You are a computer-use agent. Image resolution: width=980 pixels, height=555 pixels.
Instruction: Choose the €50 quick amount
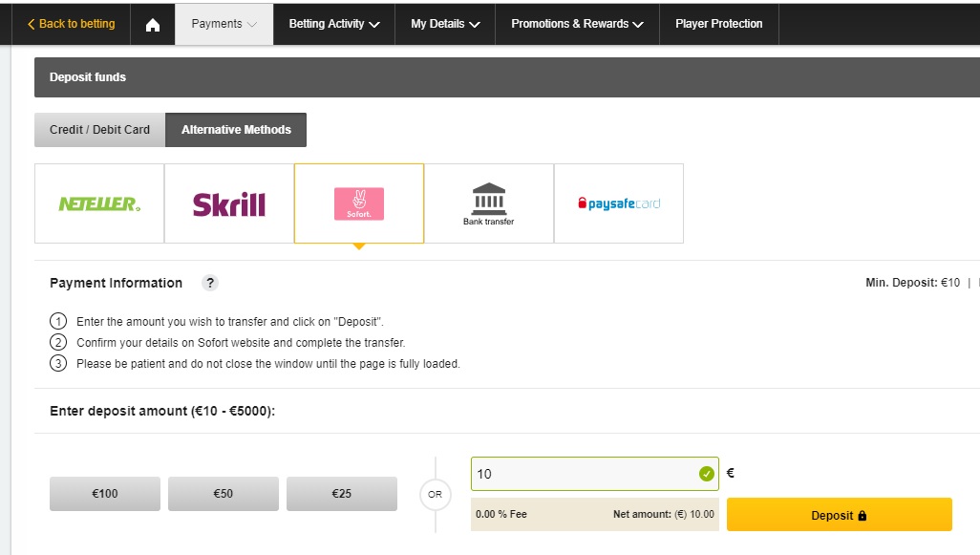[224, 494]
